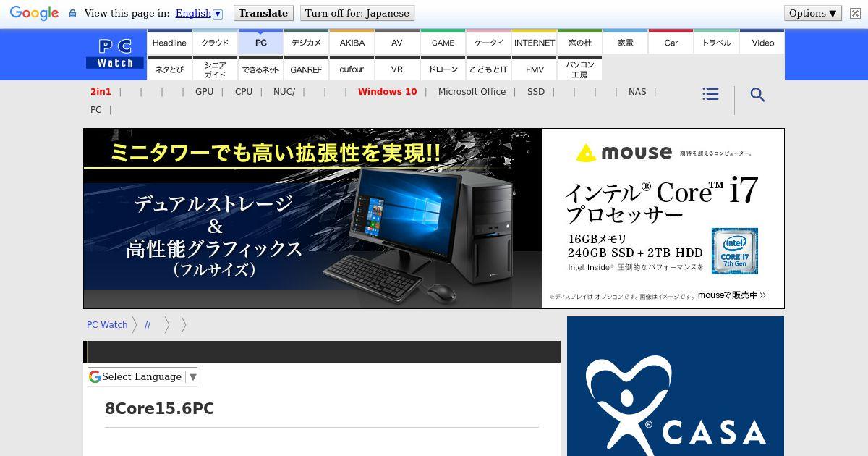Click the search magnifier icon

757,95
